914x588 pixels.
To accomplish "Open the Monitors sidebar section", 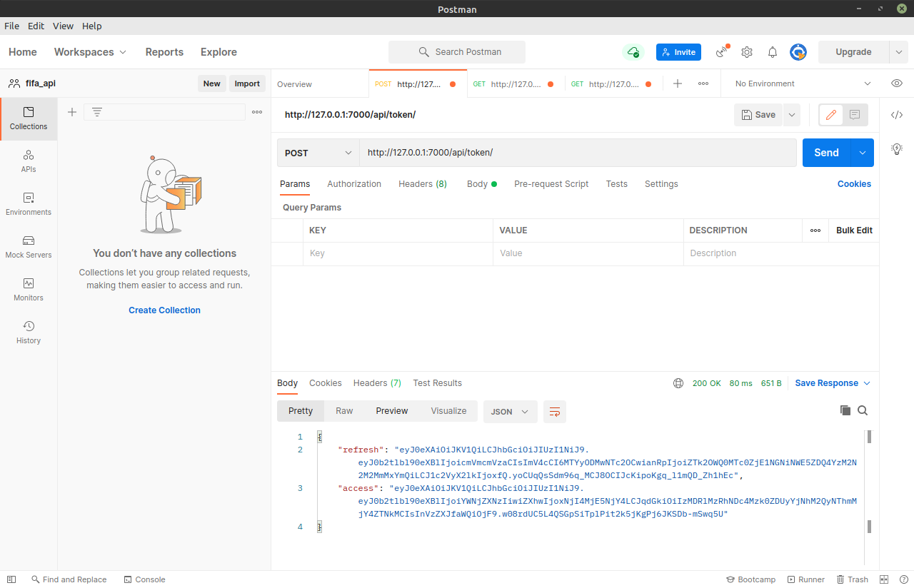I will point(28,290).
